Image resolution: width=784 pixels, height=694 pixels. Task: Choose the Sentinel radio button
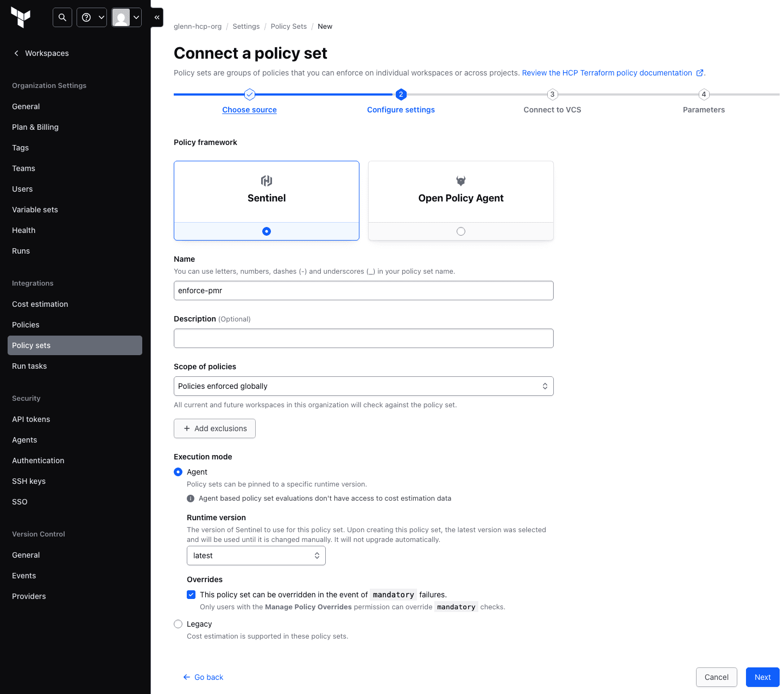[x=266, y=231]
